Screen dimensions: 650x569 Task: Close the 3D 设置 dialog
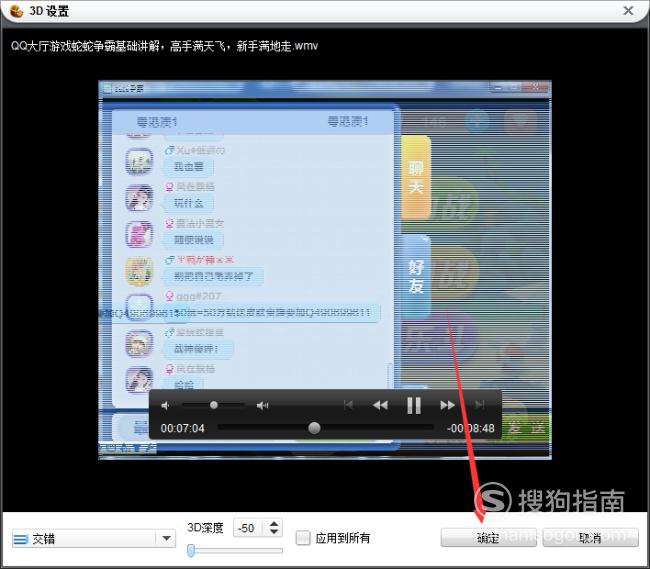click(628, 10)
